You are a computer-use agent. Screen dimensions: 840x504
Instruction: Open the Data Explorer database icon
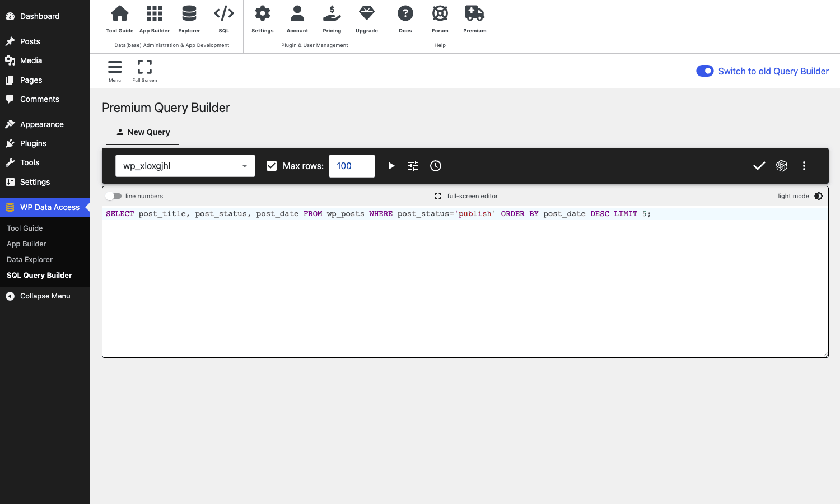pos(189,13)
